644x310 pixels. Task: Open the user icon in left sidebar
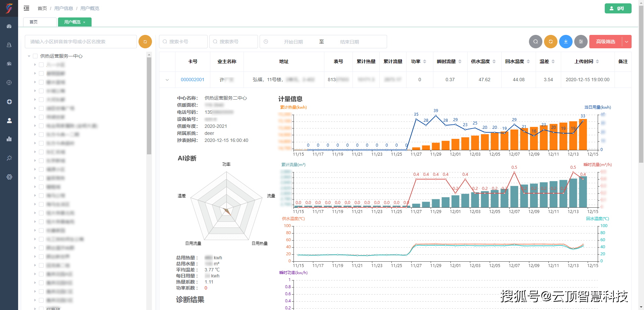click(9, 120)
